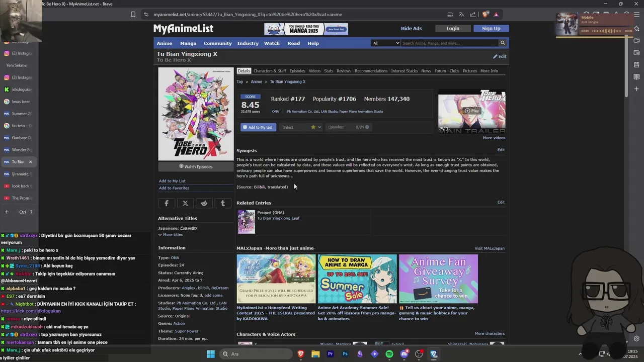Click the Sign Up button
644x362 pixels.
[491, 29]
